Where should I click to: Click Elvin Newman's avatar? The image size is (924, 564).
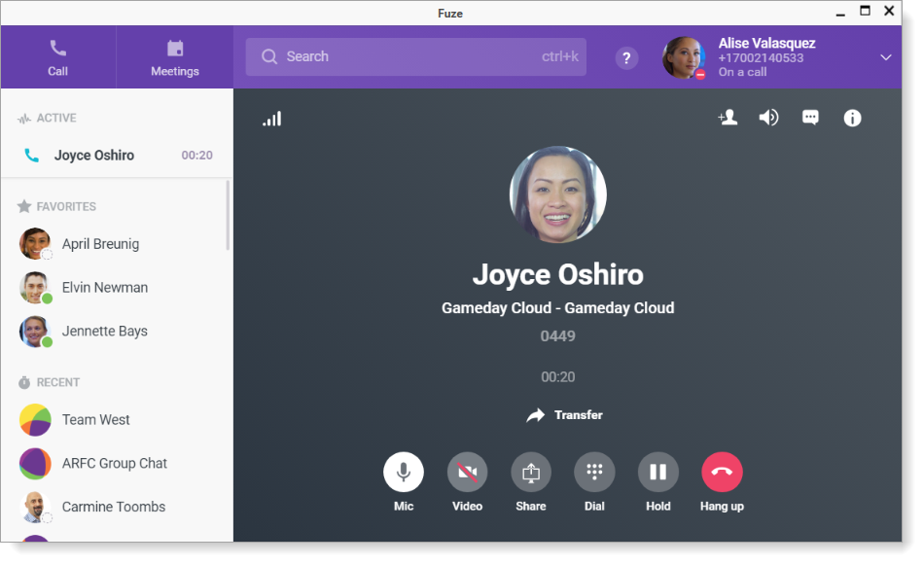pyautogui.click(x=35, y=288)
